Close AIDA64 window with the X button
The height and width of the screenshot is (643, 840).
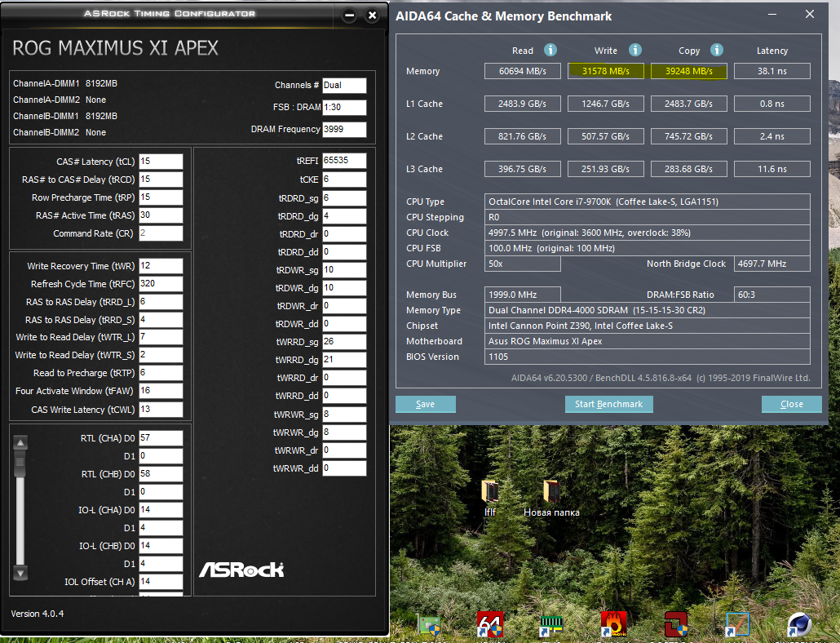810,15
